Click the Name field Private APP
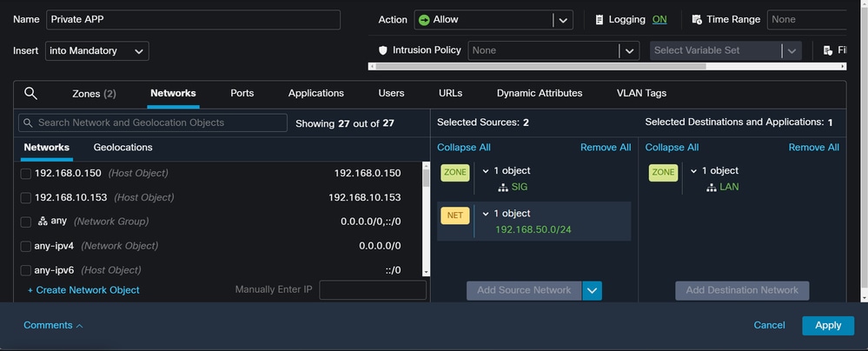The width and height of the screenshot is (868, 351). [193, 20]
